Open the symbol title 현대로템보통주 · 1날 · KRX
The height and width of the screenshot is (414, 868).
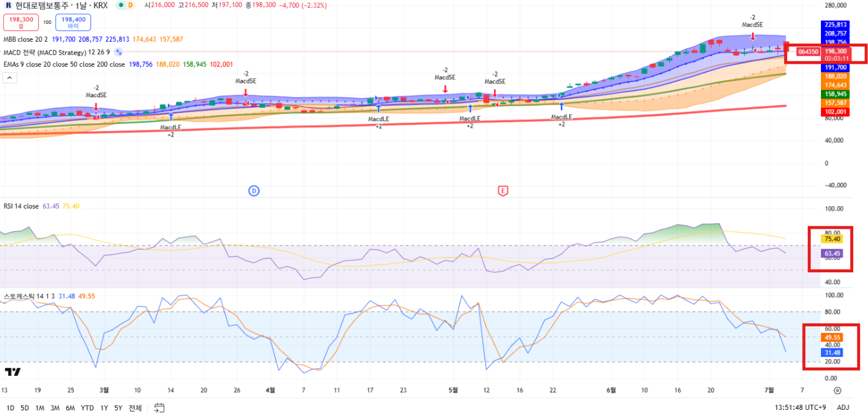coord(61,5)
